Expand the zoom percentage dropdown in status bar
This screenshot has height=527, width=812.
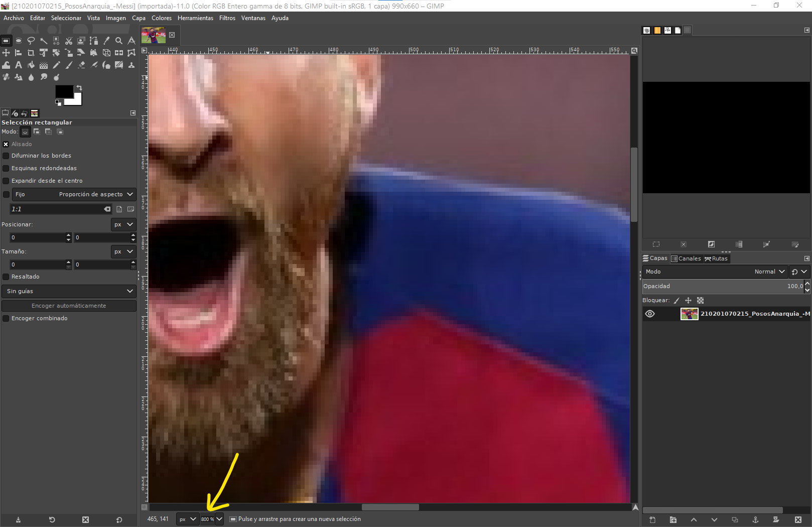point(219,519)
